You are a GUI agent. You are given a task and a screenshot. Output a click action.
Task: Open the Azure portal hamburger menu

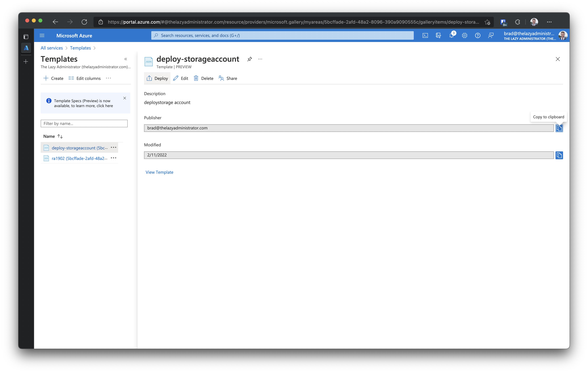42,36
